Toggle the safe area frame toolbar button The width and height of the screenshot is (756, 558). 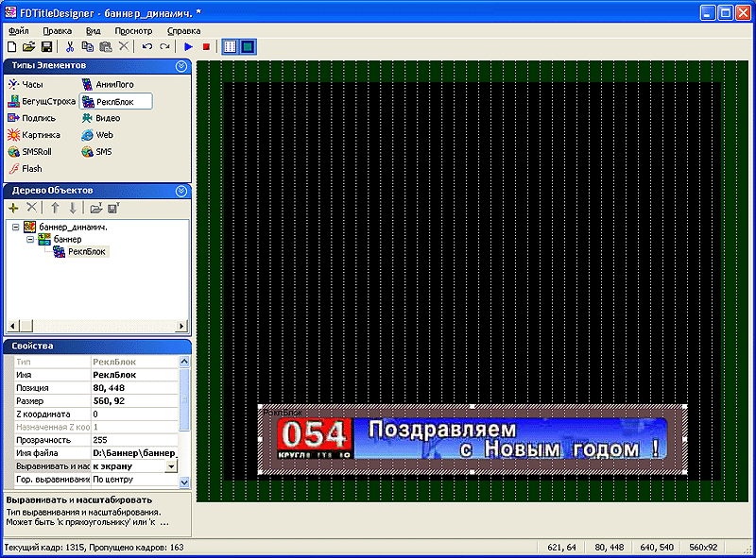click(x=248, y=47)
